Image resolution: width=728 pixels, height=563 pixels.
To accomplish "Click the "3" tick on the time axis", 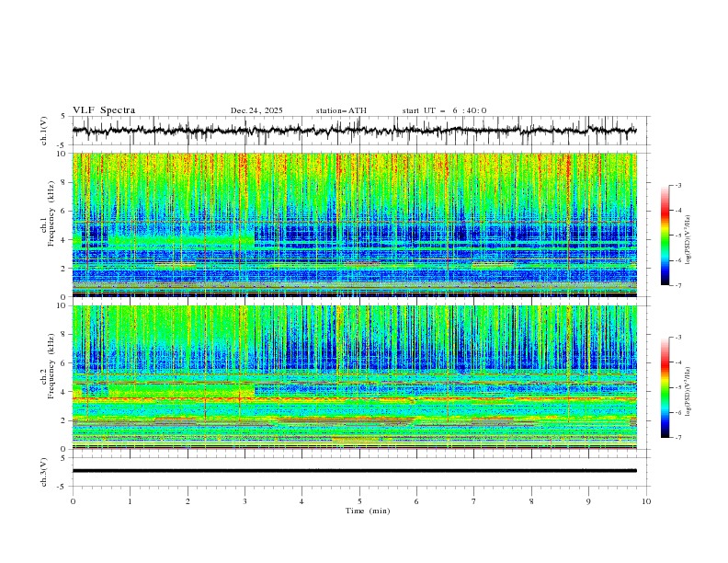I will (x=245, y=501).
